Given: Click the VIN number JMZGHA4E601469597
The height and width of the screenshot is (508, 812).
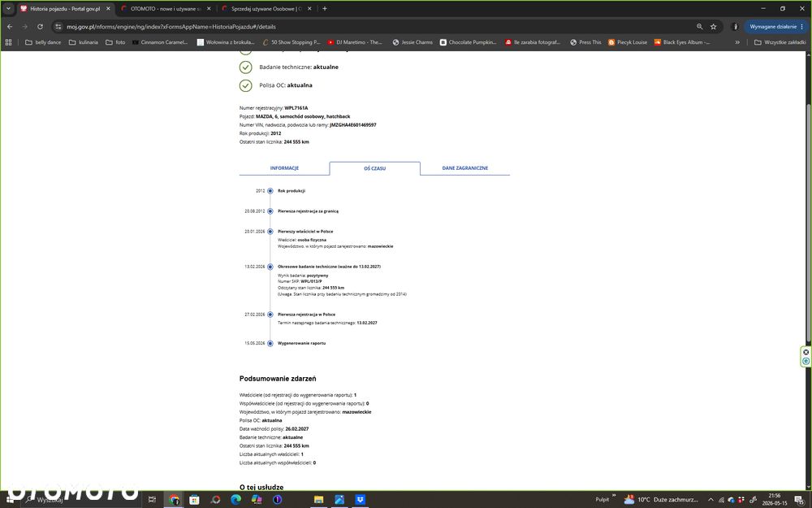Looking at the screenshot, I should coord(352,125).
